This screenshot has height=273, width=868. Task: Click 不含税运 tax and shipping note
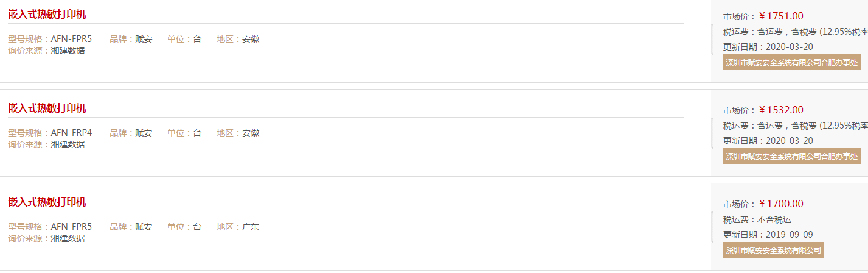(x=774, y=219)
